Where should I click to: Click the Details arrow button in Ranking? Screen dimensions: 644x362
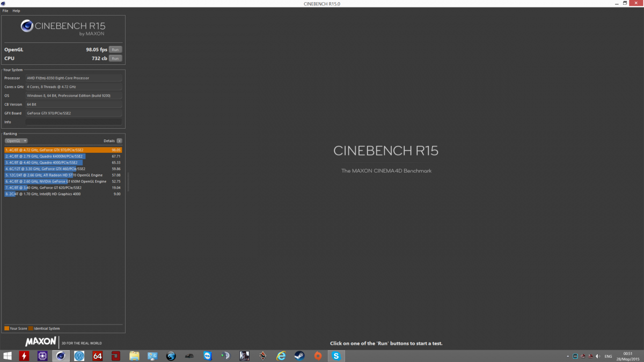click(119, 141)
